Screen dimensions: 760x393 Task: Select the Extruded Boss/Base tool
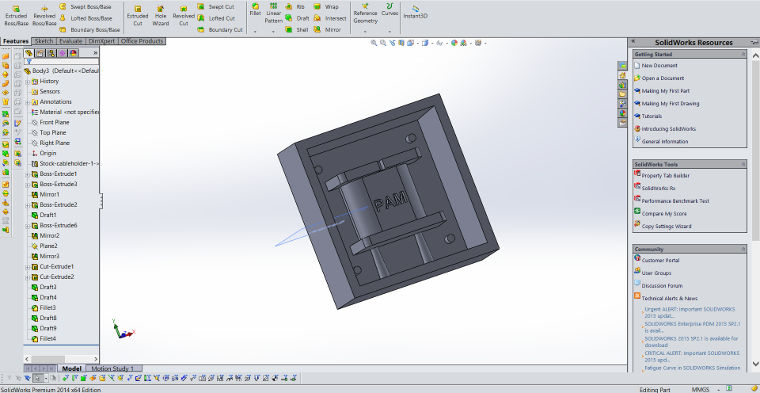click(x=16, y=16)
